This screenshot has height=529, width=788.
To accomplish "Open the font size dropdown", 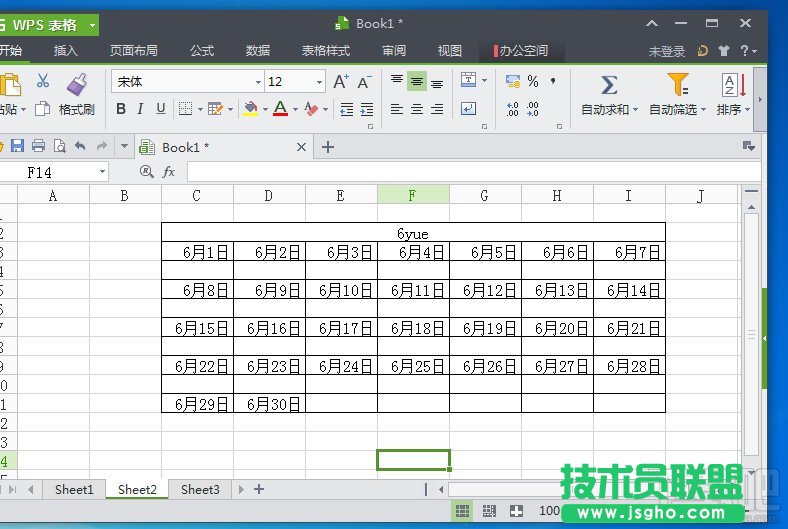I will tap(320, 82).
